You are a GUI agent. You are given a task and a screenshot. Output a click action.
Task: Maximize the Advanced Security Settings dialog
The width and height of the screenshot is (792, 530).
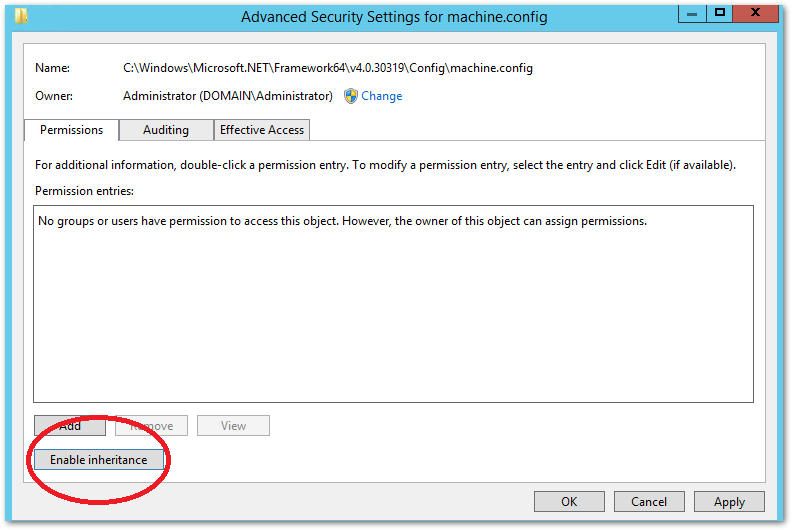click(718, 13)
